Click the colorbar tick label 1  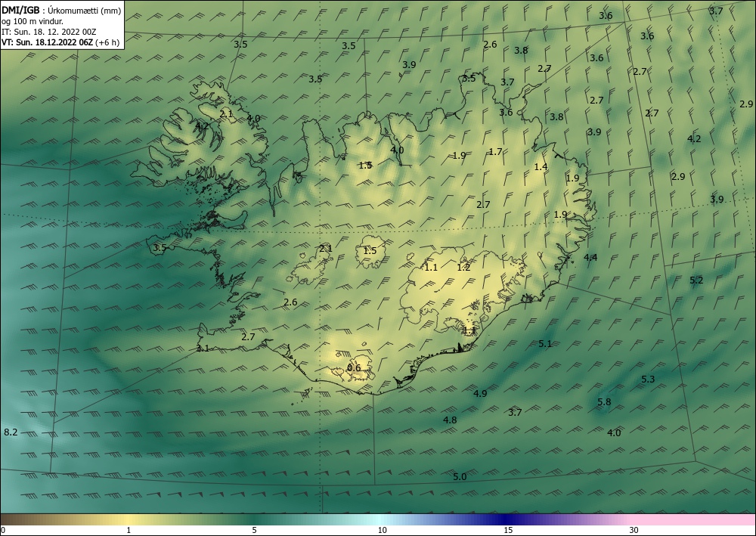pyautogui.click(x=129, y=531)
